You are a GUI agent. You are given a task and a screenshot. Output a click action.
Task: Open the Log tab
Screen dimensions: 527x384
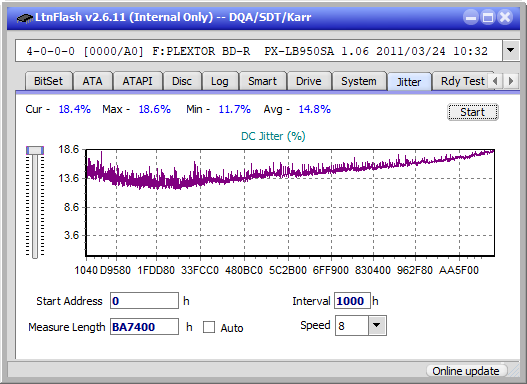click(220, 81)
